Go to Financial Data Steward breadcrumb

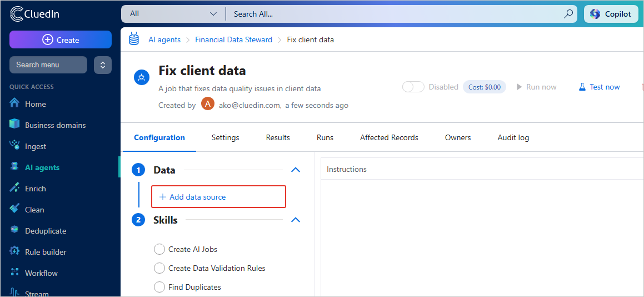coord(234,40)
